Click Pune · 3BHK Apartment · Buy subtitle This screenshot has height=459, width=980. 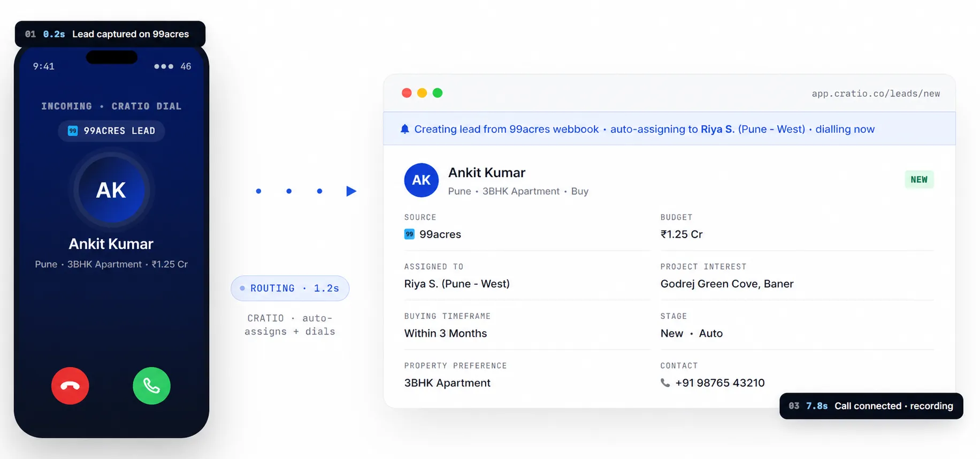point(518,192)
